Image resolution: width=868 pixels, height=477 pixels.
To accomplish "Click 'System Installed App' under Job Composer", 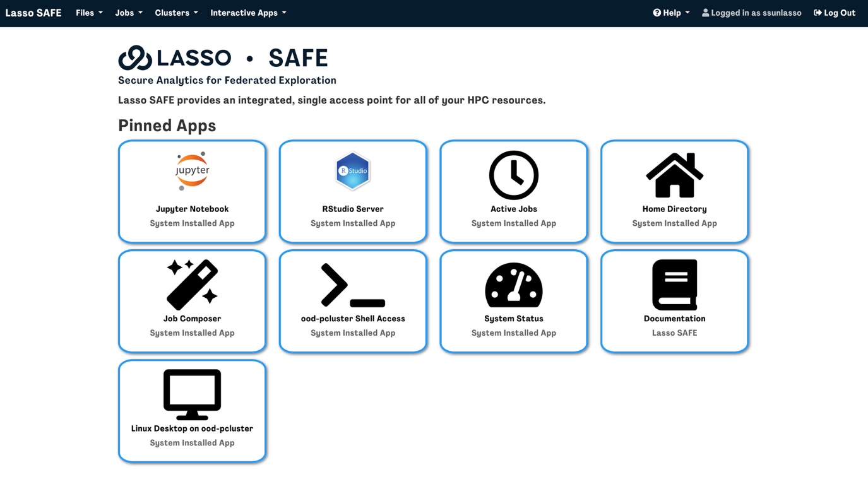I will coord(192,333).
